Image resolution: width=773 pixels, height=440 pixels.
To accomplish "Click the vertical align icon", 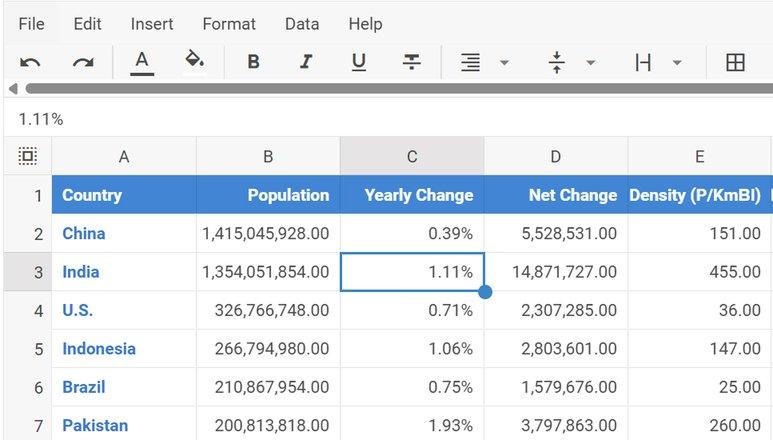I will [x=557, y=63].
